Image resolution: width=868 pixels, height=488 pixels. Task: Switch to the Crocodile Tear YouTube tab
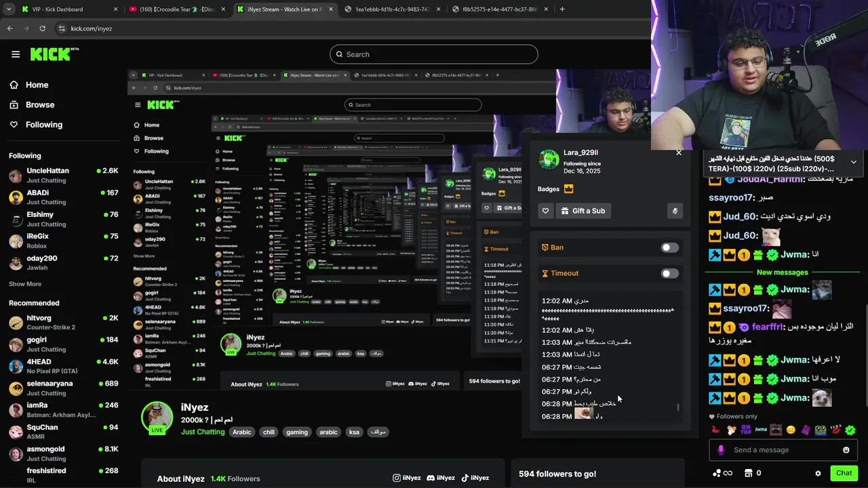(x=177, y=9)
